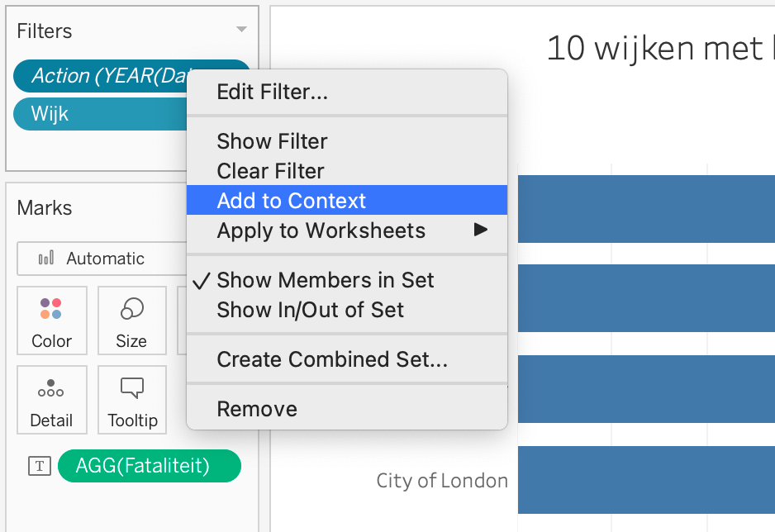This screenshot has height=532, width=775.
Task: Open the Filters shelf dropdown arrow
Action: click(x=241, y=30)
